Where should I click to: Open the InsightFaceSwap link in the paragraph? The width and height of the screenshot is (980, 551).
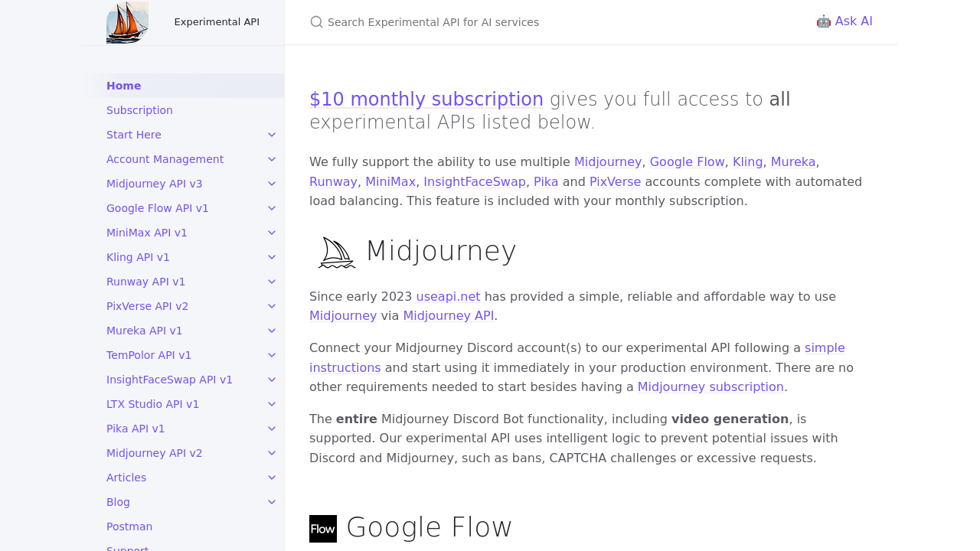point(475,182)
